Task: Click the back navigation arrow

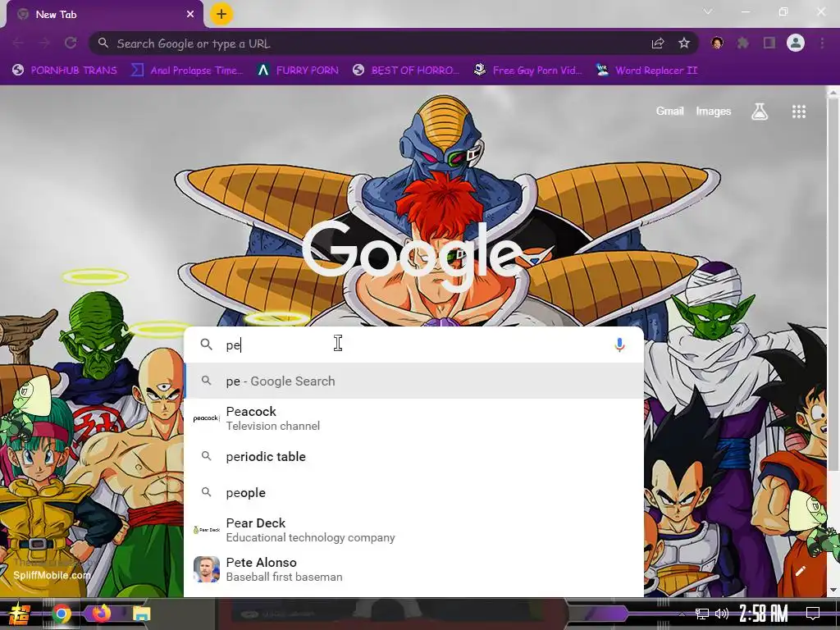Action: (x=18, y=43)
